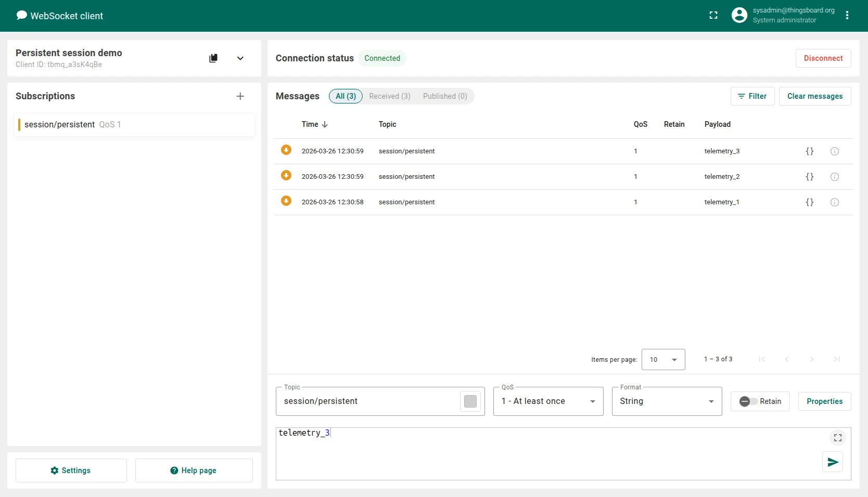Sort messages by the Time column
Screen dimensions: 868x497
click(314, 124)
